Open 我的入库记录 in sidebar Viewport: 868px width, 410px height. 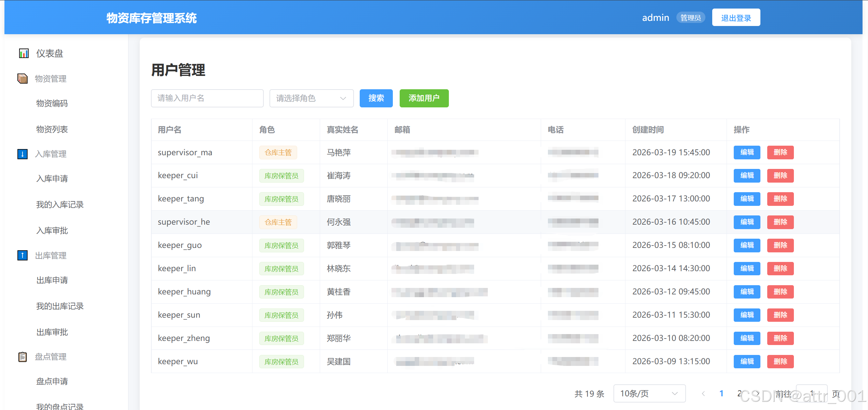pyautogui.click(x=60, y=204)
